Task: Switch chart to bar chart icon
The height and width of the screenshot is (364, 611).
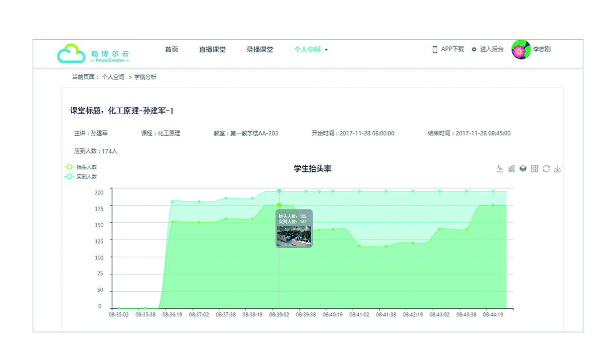Action: [x=511, y=169]
